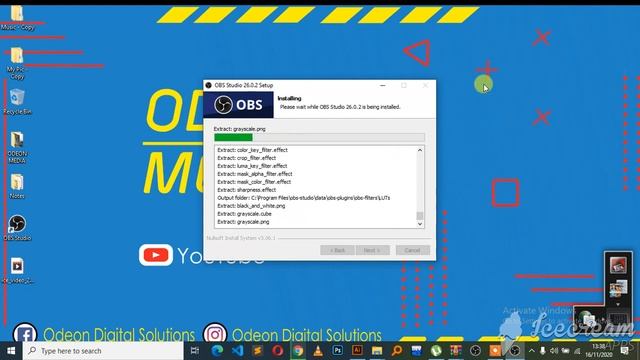Click the log scrollbar up arrow
640x360 pixels.
420,150
